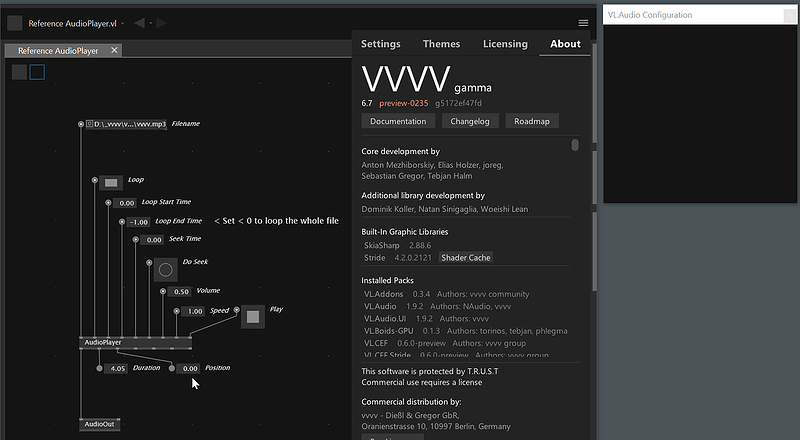
Task: Open the Roadmap button
Action: (532, 121)
